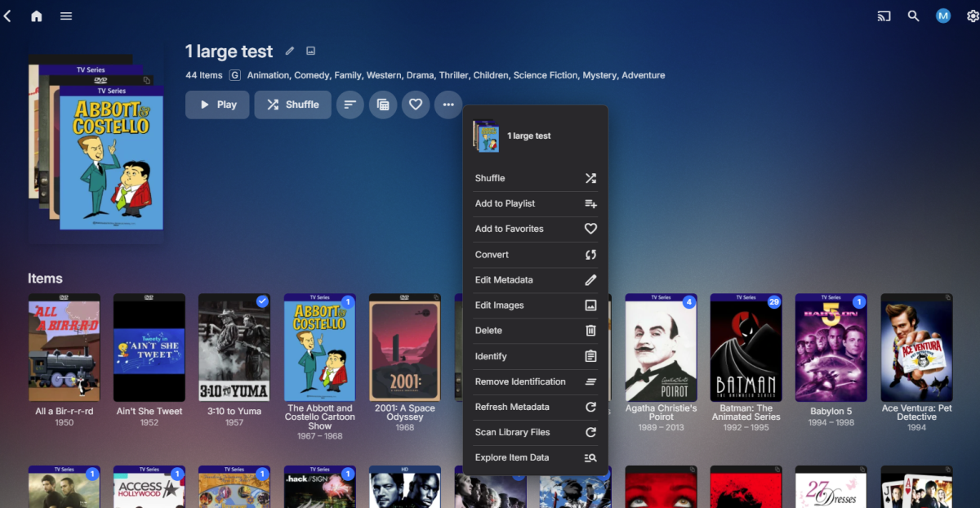Viewport: 980px width, 508px height.
Task: Toggle watched checkmark on 3:10 to Yuma
Action: (x=262, y=301)
